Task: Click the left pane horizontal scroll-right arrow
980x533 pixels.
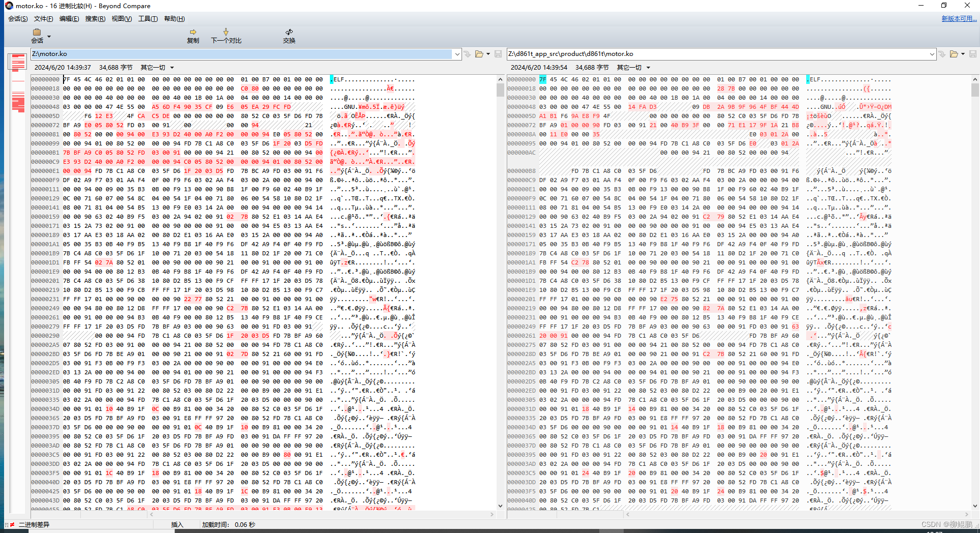Action: tap(492, 514)
